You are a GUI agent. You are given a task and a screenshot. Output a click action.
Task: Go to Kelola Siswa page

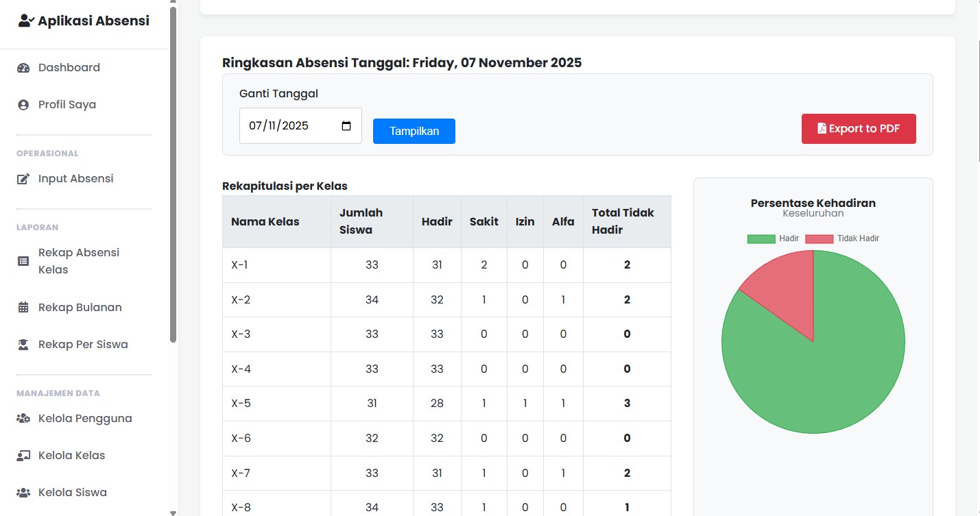click(x=72, y=493)
